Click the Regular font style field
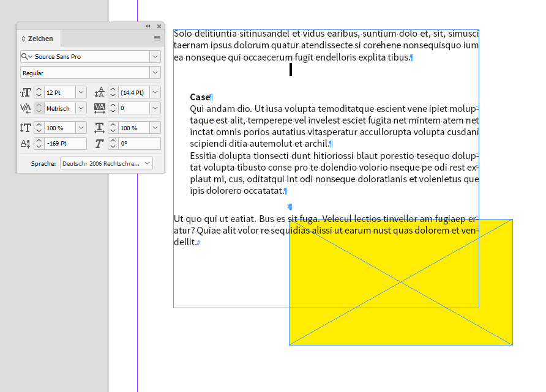Image resolution: width=546 pixels, height=392 pixels. click(85, 73)
